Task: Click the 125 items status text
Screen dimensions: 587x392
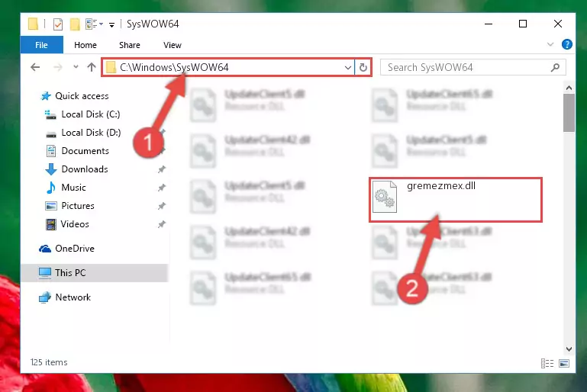Action: click(x=49, y=362)
